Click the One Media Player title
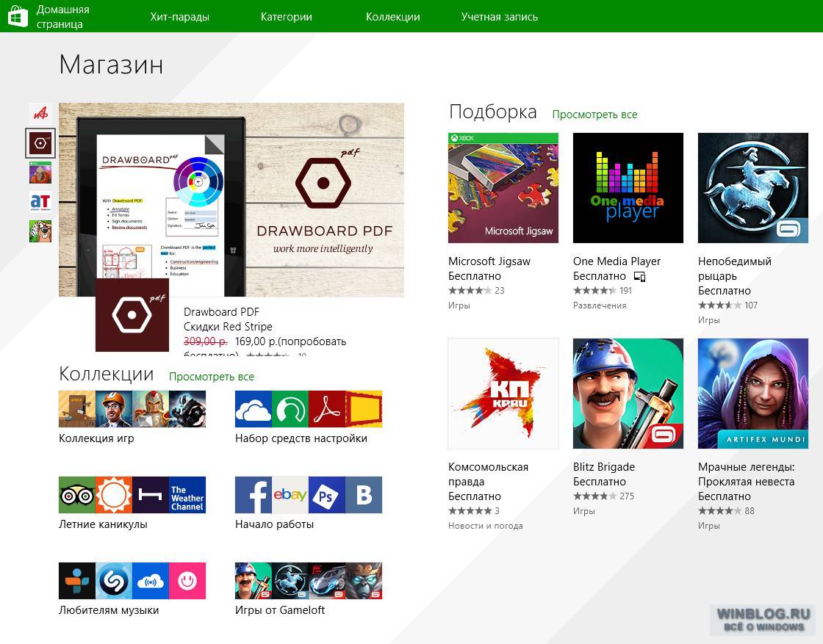 click(617, 261)
